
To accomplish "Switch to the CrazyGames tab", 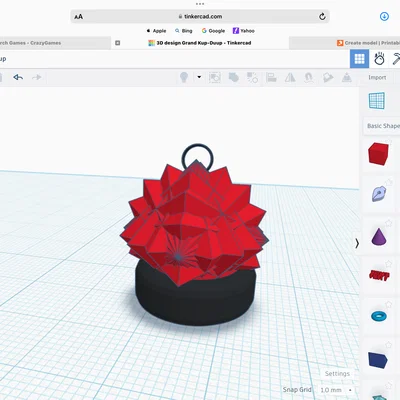I will point(55,43).
